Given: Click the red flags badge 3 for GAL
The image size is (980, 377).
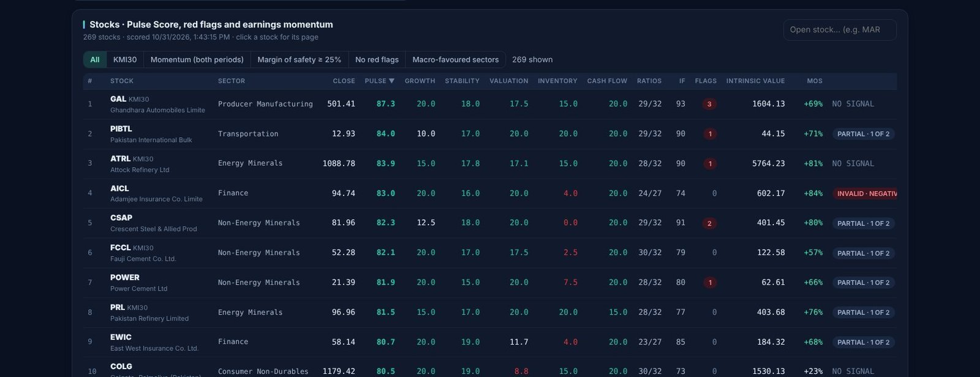Looking at the screenshot, I should click(x=709, y=104).
